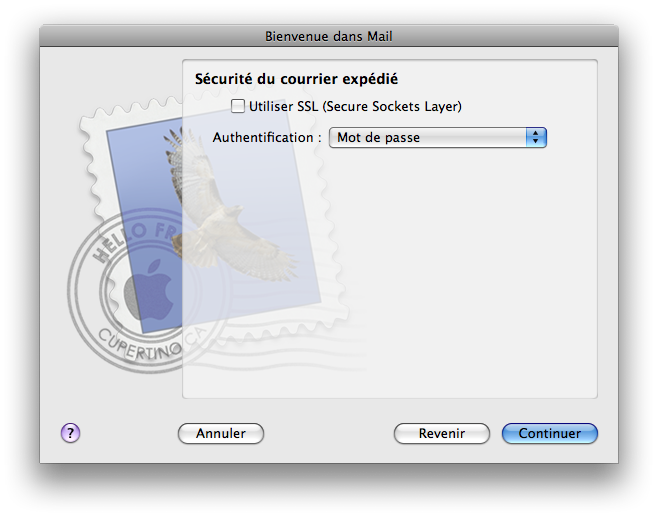Image resolution: width=658 pixels, height=518 pixels.
Task: Proceed with the Continuer button
Action: 549,433
